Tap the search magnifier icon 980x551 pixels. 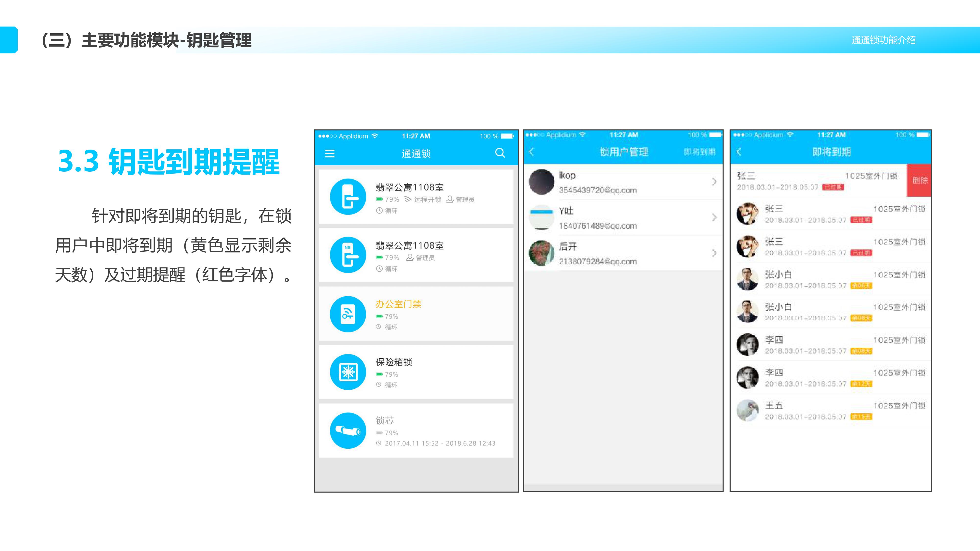click(500, 153)
